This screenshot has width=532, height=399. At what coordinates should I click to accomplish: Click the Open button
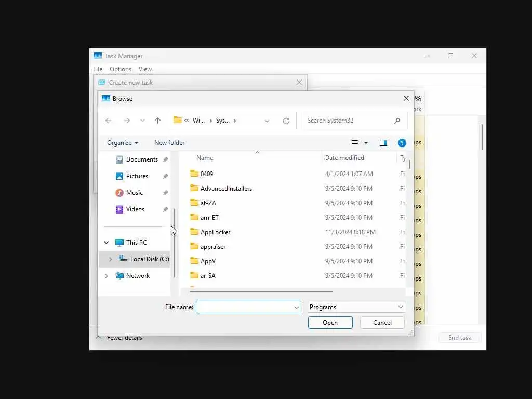pos(330,323)
